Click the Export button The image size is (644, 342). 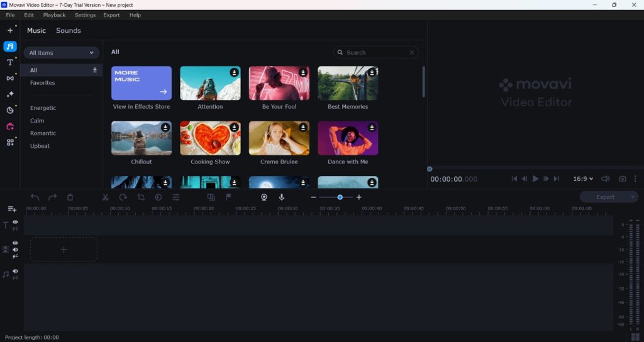tap(605, 197)
